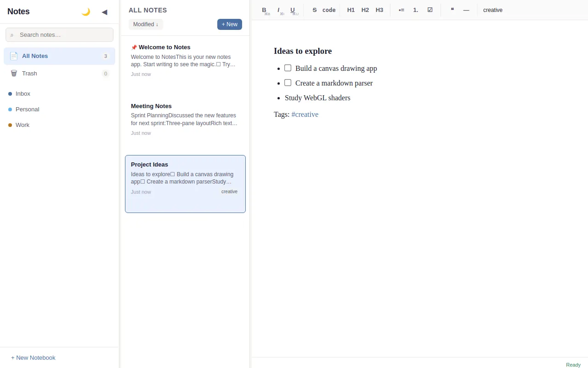Viewport: 588px width, 368px height.
Task: Apply bold formatting with B button
Action: [264, 10]
